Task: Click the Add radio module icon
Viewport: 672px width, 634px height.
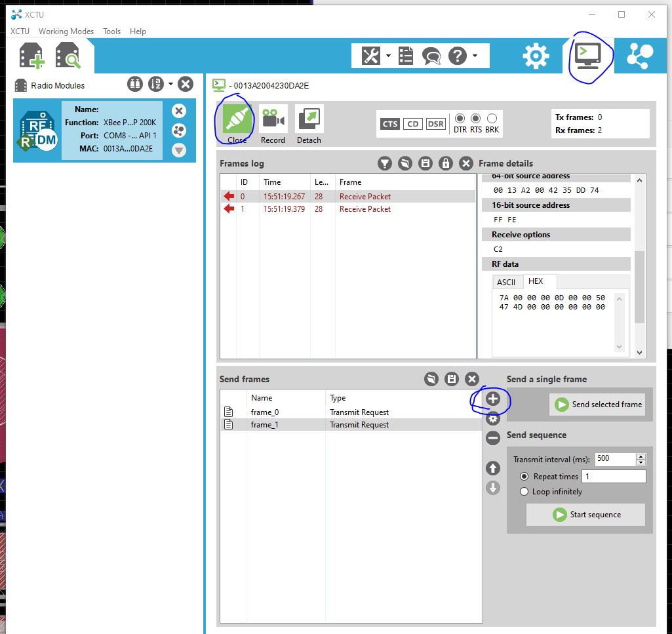Action: tap(32, 56)
